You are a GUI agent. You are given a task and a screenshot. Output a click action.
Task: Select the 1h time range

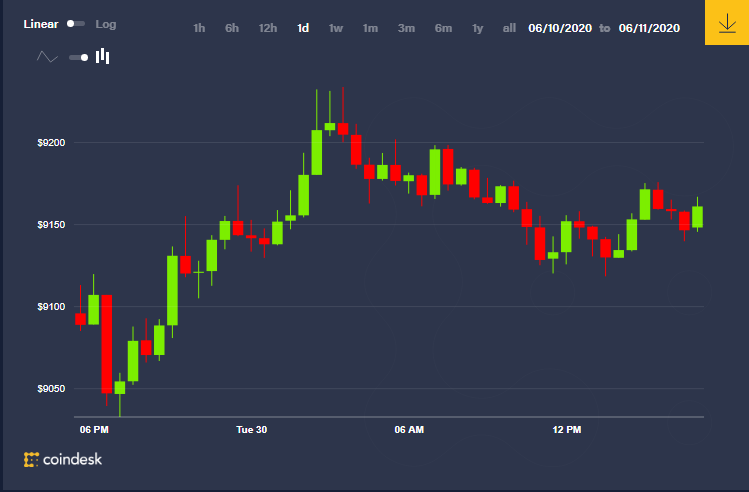[x=199, y=28]
